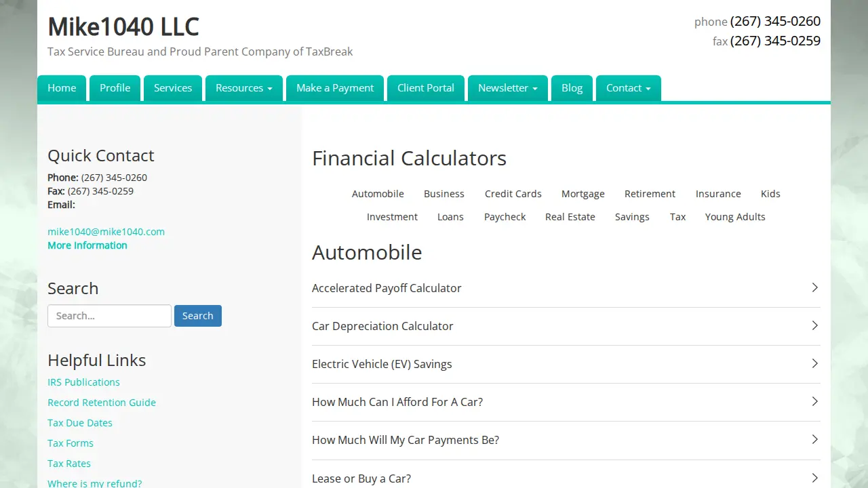The height and width of the screenshot is (488, 868).
Task: Open Electric Vehicle (EV) Savings entry
Action: (x=566, y=364)
